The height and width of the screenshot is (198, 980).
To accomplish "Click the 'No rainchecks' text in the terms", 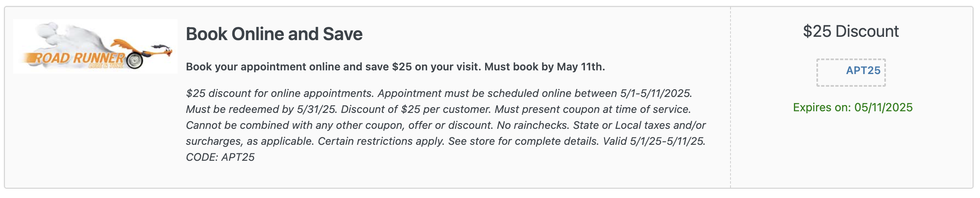I will click(x=533, y=125).
